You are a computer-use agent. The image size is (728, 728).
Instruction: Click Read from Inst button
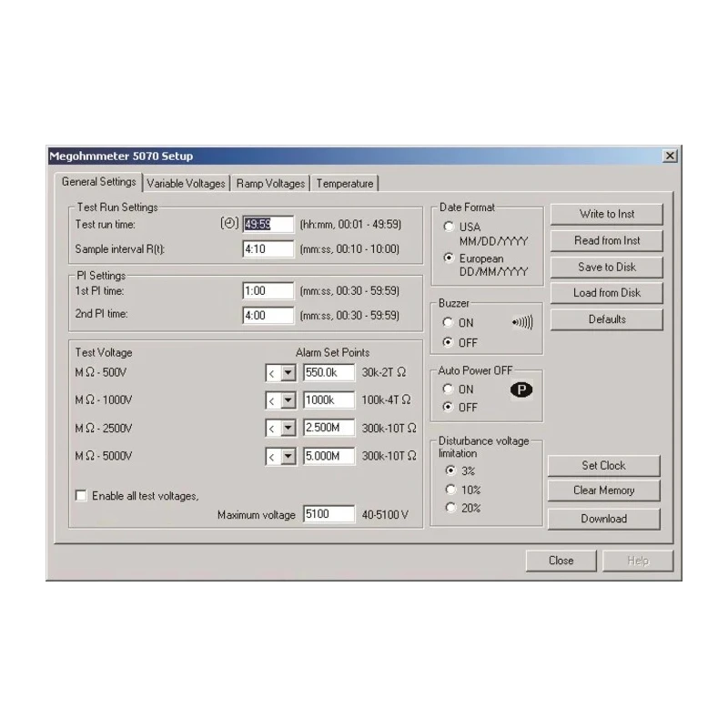(x=606, y=240)
